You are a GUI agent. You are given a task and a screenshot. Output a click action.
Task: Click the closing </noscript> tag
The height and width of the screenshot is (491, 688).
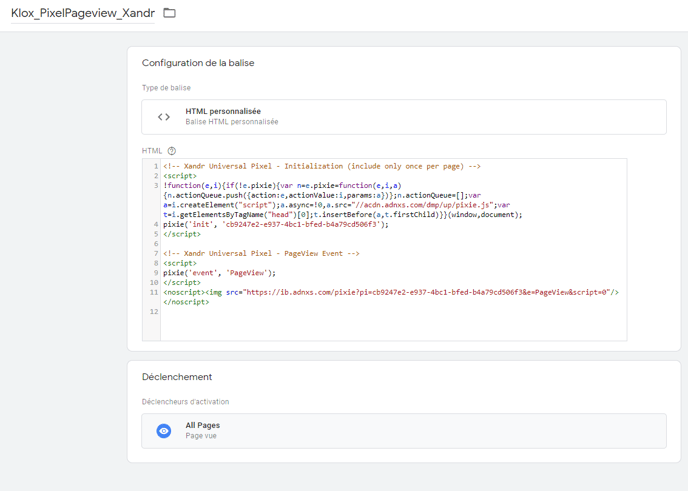coord(186,302)
